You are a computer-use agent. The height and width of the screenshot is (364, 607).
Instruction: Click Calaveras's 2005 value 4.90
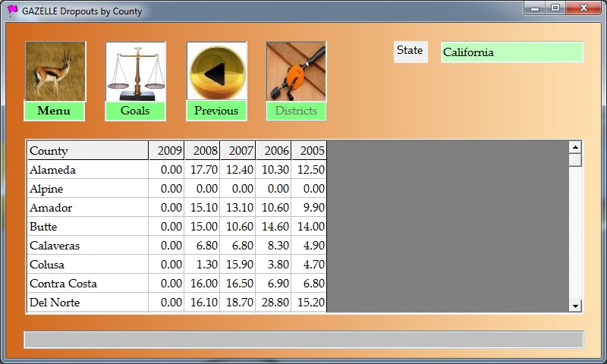click(x=309, y=245)
